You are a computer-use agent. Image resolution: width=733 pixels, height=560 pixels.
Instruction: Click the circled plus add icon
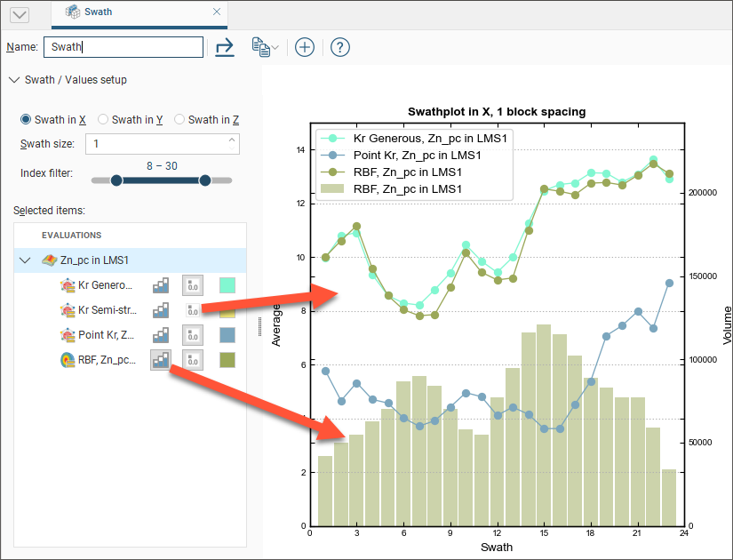pos(305,47)
